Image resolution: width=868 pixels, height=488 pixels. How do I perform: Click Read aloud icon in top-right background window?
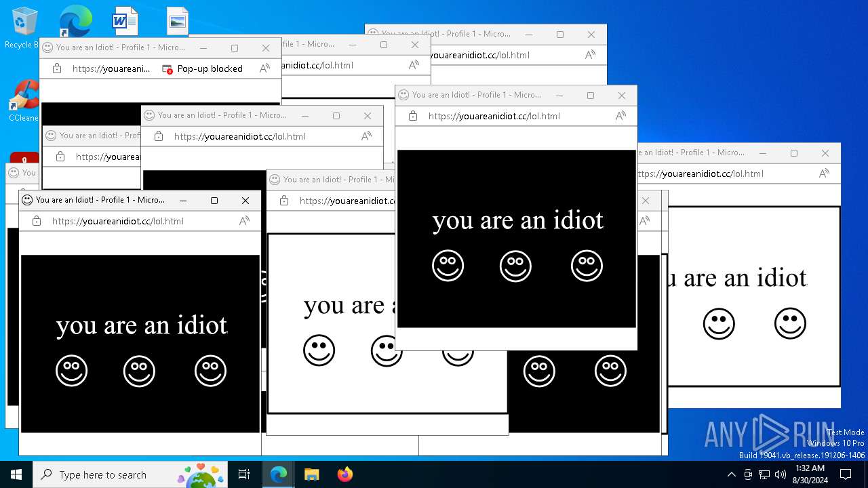tap(590, 55)
